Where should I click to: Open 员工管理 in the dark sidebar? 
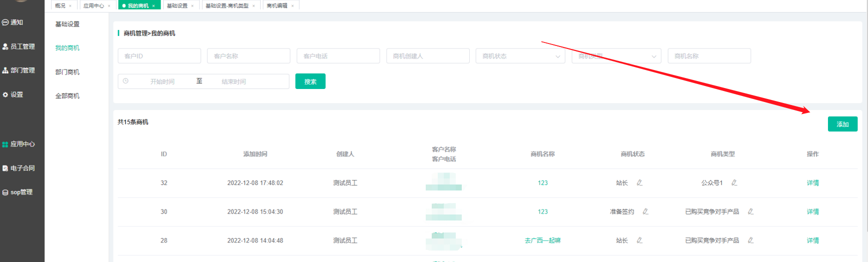pyautogui.click(x=19, y=46)
